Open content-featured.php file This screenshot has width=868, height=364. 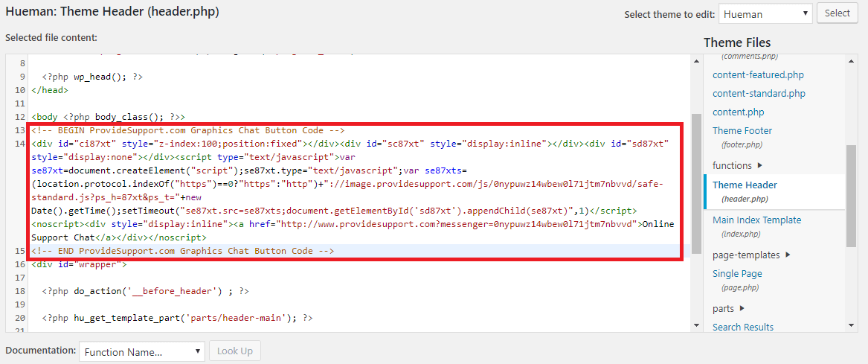pyautogui.click(x=758, y=74)
